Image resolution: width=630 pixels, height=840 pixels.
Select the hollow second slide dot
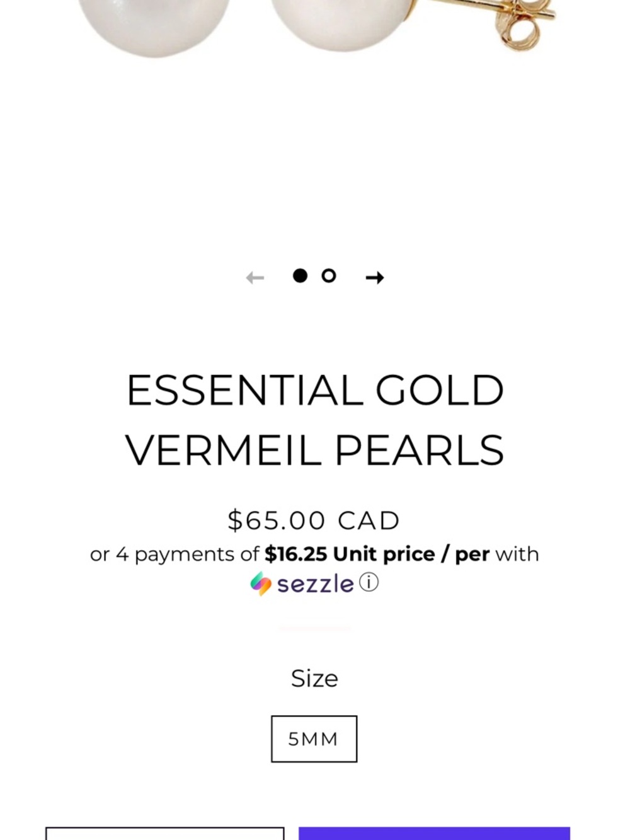coord(329,275)
